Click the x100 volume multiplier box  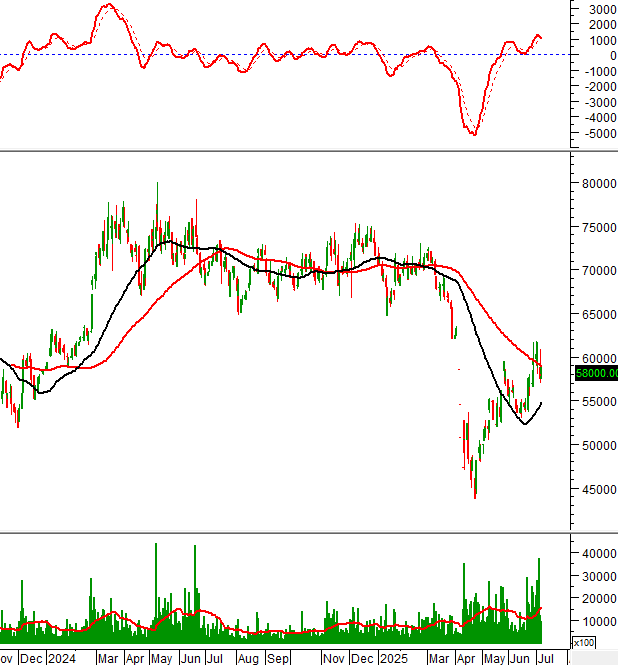(x=584, y=643)
